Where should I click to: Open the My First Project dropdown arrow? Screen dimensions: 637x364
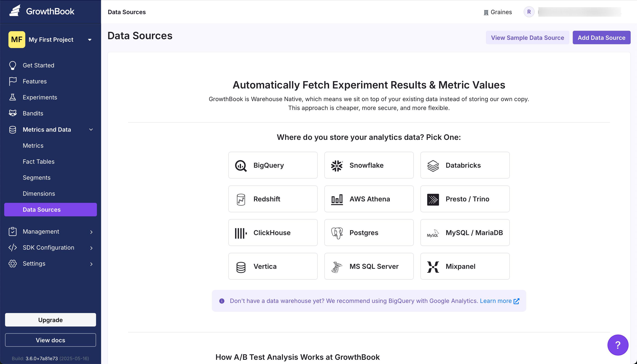click(90, 40)
